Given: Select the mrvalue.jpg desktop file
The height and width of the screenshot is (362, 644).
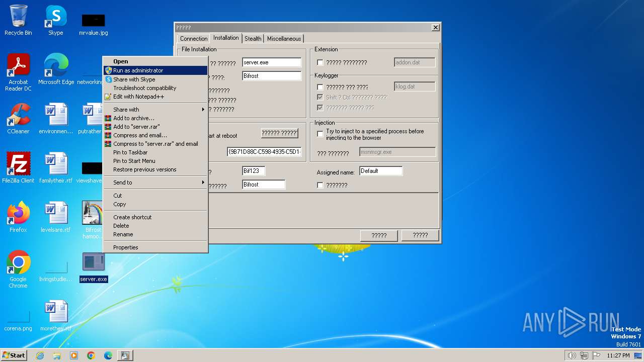Looking at the screenshot, I should 93,24.
